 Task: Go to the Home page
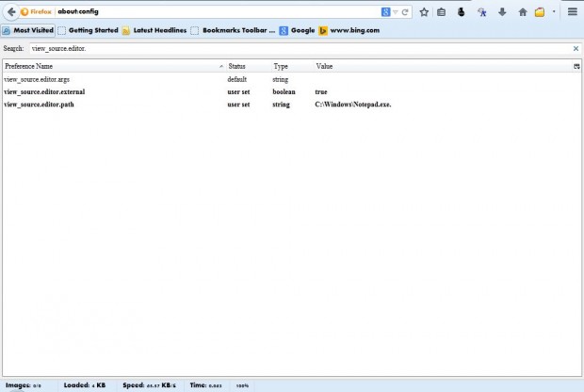point(523,12)
